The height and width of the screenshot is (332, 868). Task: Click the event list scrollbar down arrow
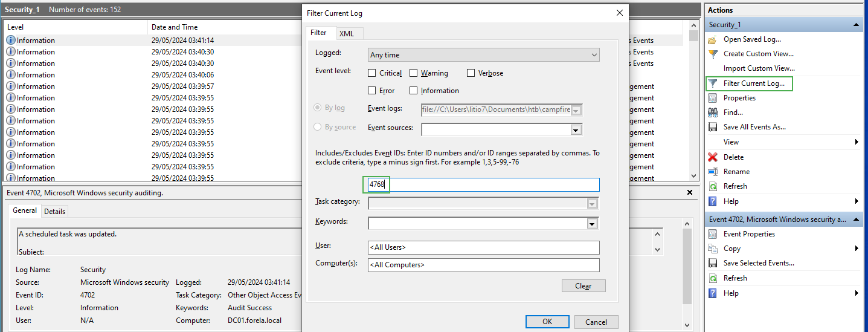693,175
